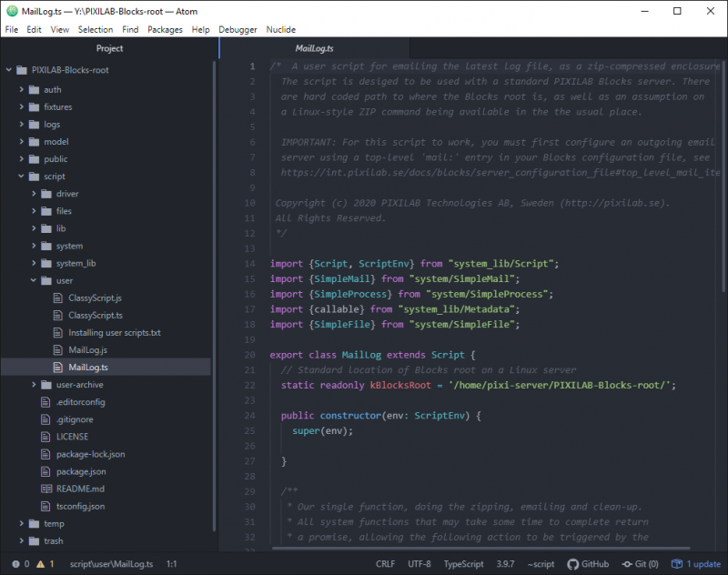This screenshot has width=728, height=575.
Task: Click the ClassyScript.ts file icon
Action: 57,315
